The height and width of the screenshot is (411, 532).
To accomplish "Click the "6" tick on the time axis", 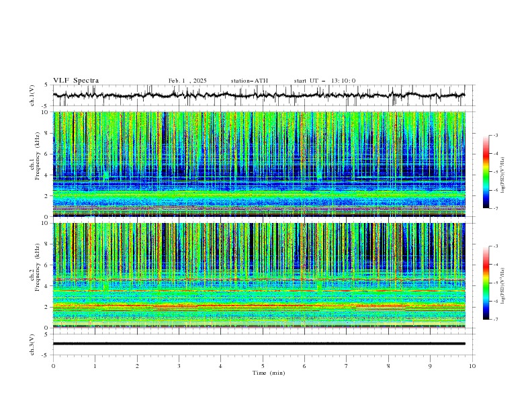I will (304, 366).
